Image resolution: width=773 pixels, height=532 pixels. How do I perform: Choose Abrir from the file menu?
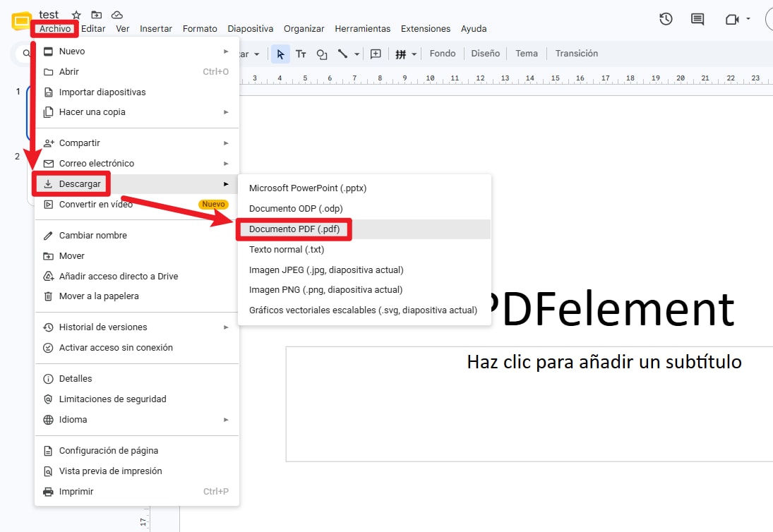click(136, 71)
